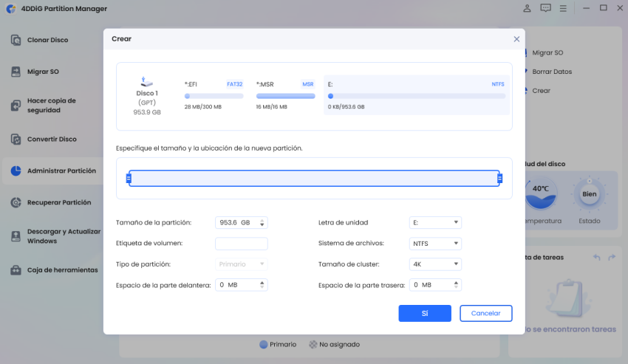Click the Espacio de la parte trasera stepper
The height and width of the screenshot is (364, 628).
click(457, 285)
